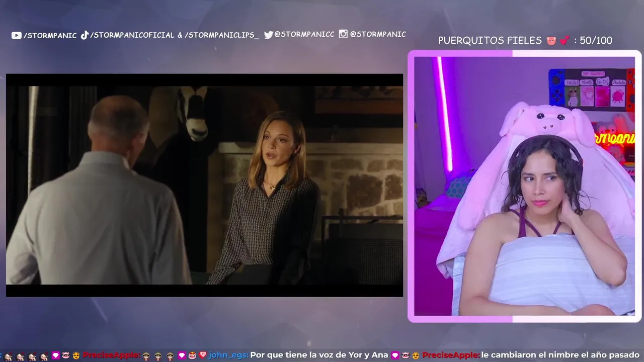Click the john_egs username in chat ticker
The image size is (644, 362).
[x=228, y=355]
